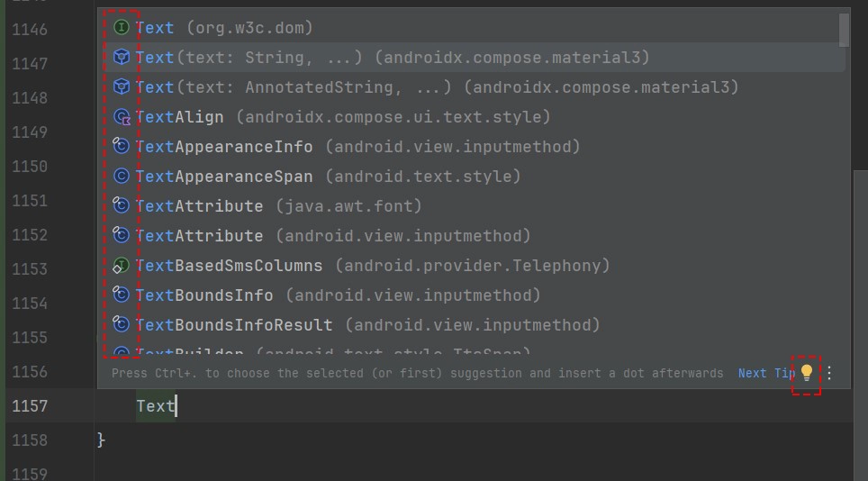
Task: Choose Text(text: String, ...) material3 suggestion
Action: (x=475, y=58)
